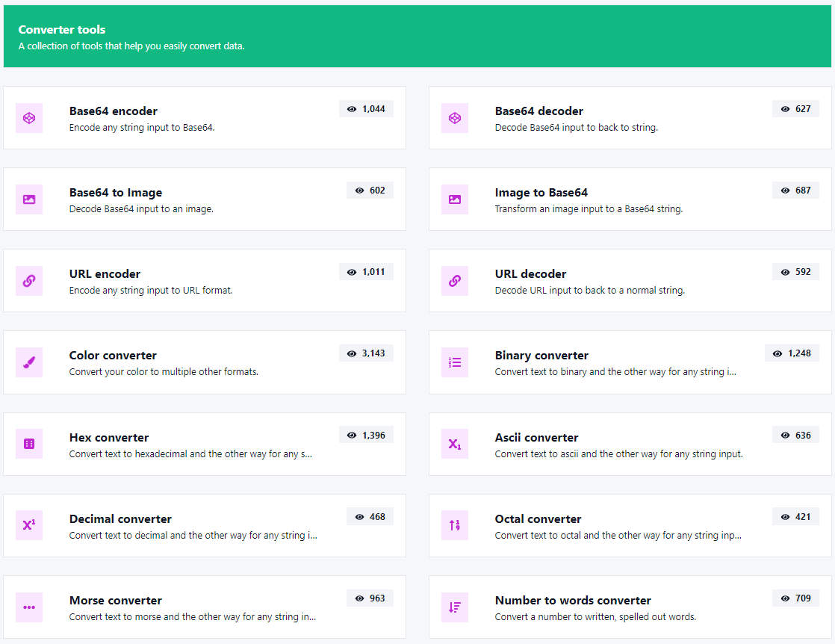Open the Decimal converter title
The width and height of the screenshot is (835, 644).
point(120,518)
